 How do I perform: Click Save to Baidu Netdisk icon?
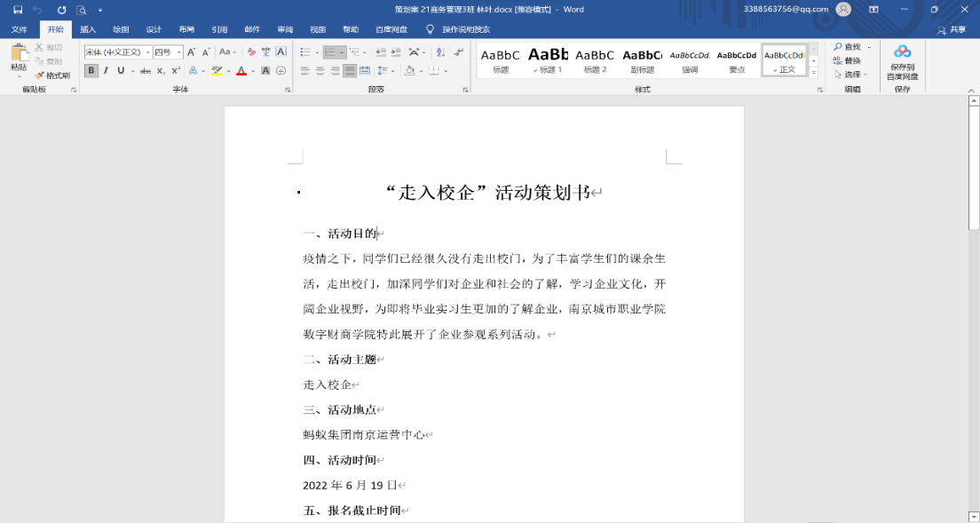pos(902,62)
